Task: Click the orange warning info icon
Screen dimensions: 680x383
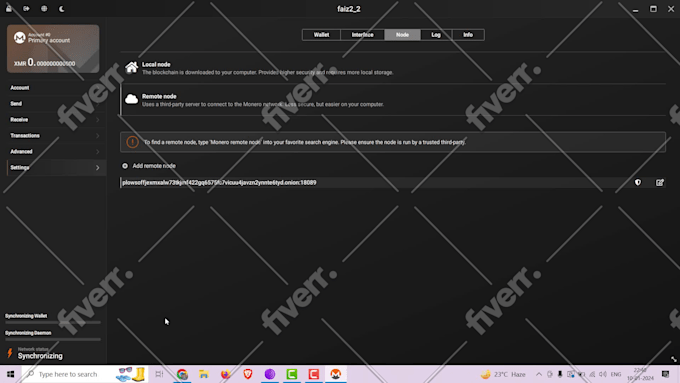Action: pyautogui.click(x=132, y=142)
